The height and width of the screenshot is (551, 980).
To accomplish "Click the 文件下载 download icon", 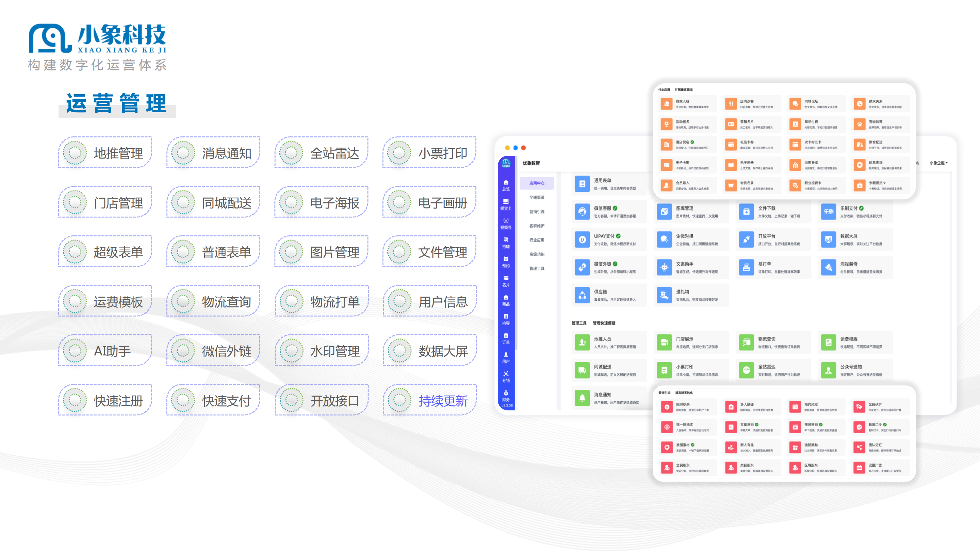I will (747, 212).
